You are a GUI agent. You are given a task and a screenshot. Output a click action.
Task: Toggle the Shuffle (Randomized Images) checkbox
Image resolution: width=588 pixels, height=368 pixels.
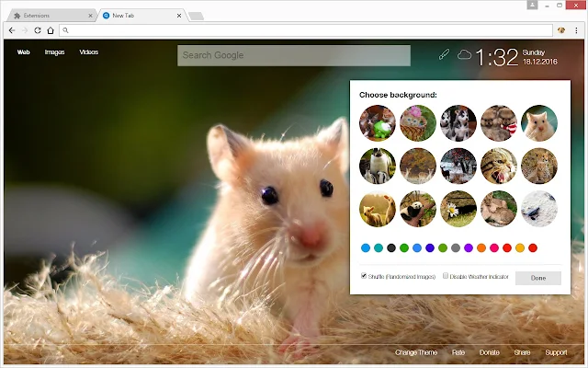364,276
